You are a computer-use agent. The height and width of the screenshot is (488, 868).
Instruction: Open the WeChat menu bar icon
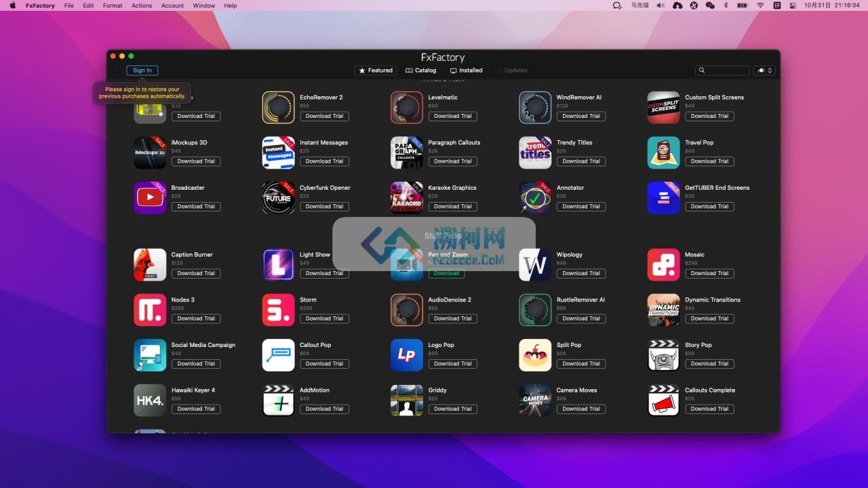(710, 5)
